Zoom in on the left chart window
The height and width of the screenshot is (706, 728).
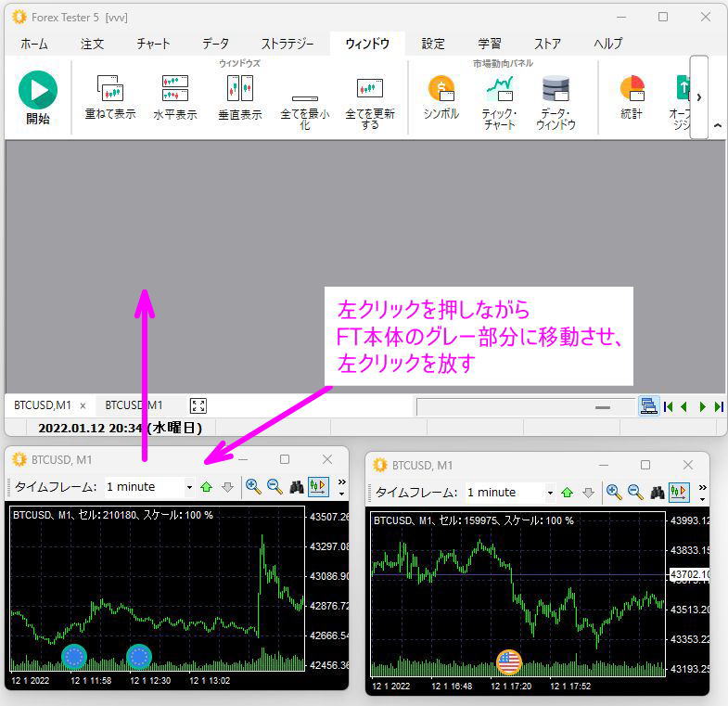253,487
